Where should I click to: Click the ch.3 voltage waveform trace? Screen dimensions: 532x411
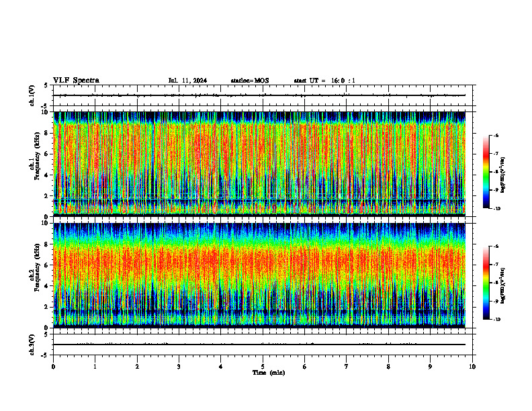(x=259, y=345)
